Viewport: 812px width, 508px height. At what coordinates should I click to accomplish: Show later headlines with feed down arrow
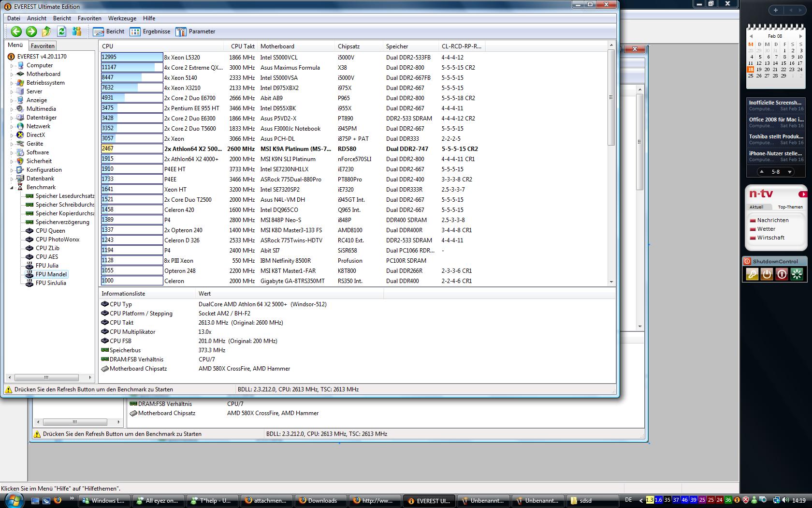790,172
